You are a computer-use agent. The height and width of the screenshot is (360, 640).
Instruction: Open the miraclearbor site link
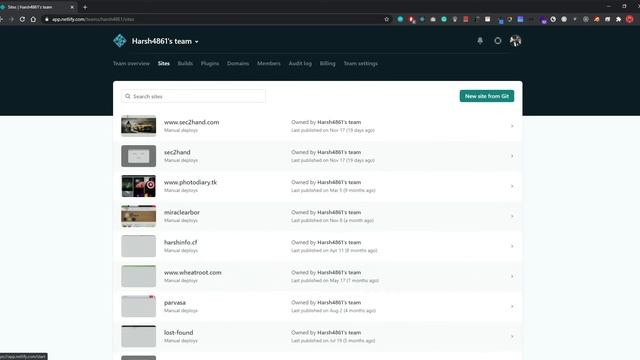[182, 212]
